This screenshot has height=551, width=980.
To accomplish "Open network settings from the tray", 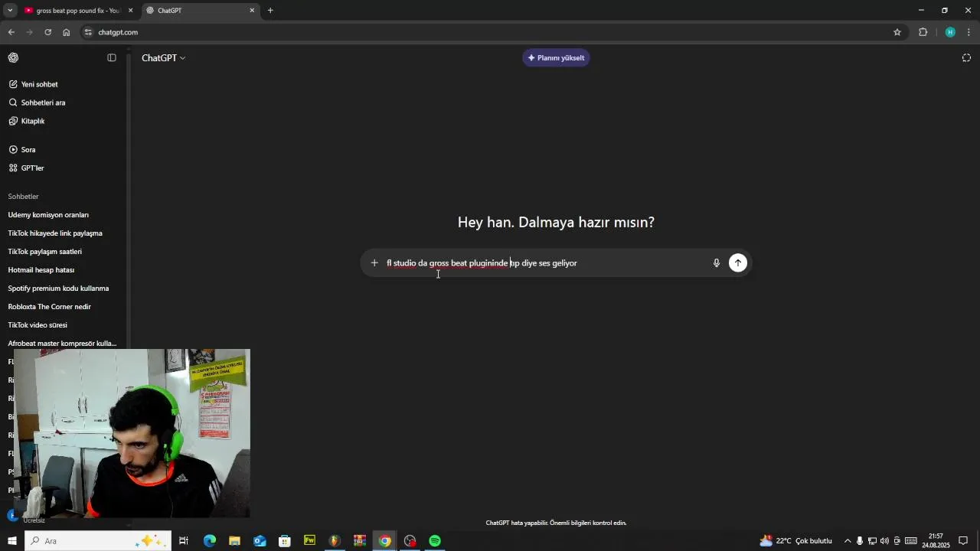I will [872, 541].
